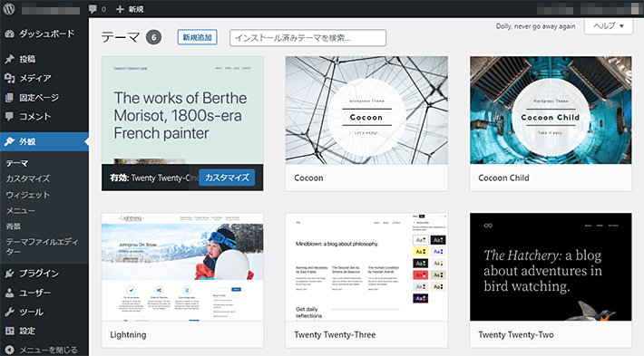Screen dimensions: 644x356
Task: Open the メディア menu
Action: (x=44, y=78)
